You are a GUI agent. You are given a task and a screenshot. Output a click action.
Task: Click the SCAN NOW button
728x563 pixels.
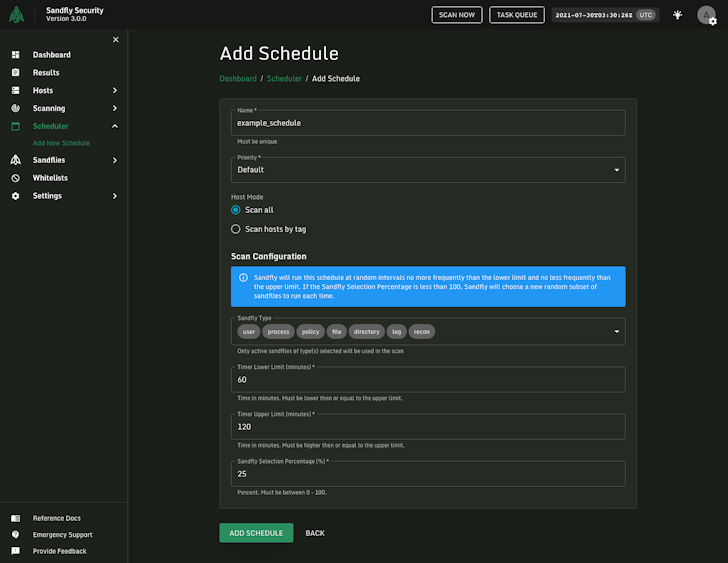[457, 15]
